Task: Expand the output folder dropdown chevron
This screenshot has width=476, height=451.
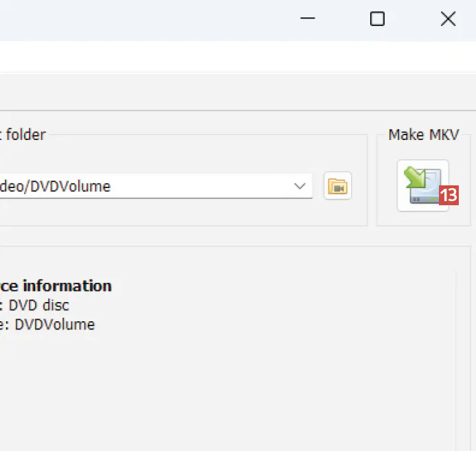Action: point(299,186)
